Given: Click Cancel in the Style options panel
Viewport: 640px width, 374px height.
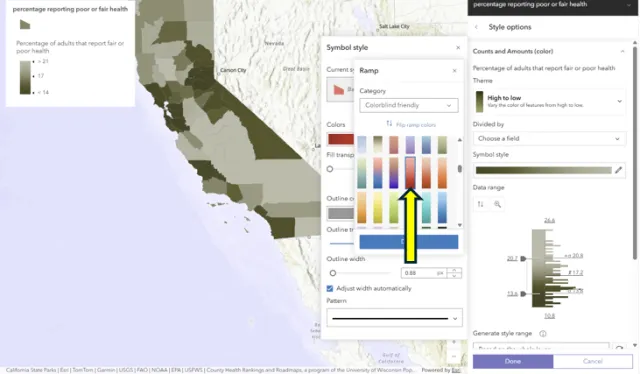Looking at the screenshot, I should click(593, 361).
